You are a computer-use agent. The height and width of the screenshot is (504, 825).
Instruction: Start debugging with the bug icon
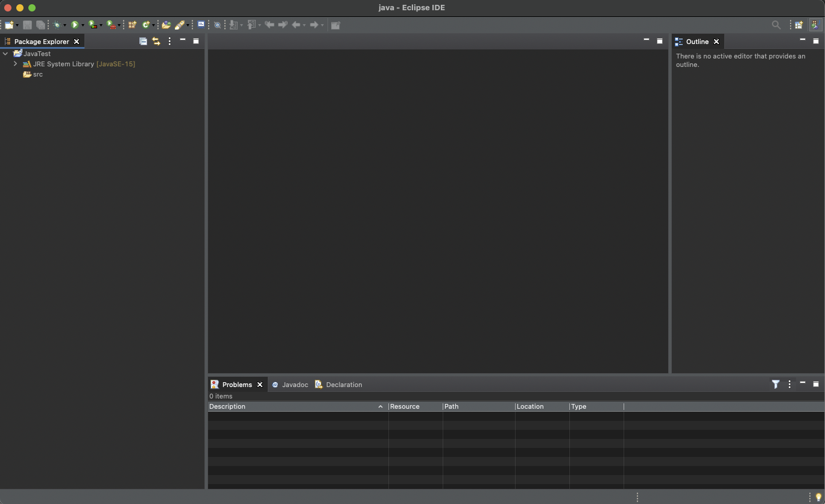57,25
